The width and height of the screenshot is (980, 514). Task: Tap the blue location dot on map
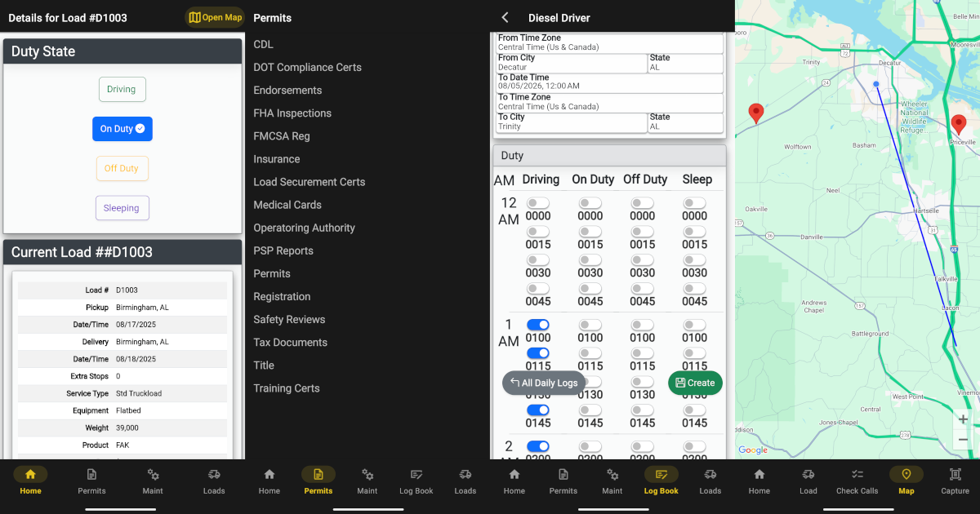pyautogui.click(x=876, y=84)
